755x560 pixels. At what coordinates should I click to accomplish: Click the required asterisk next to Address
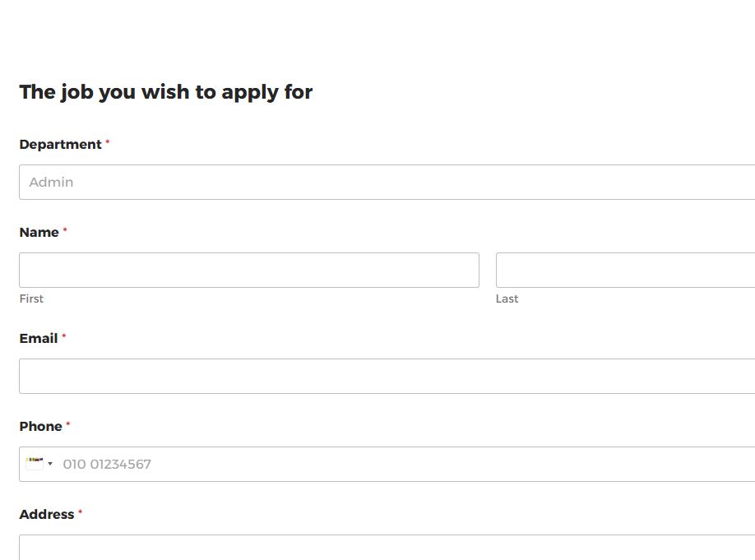(81, 512)
